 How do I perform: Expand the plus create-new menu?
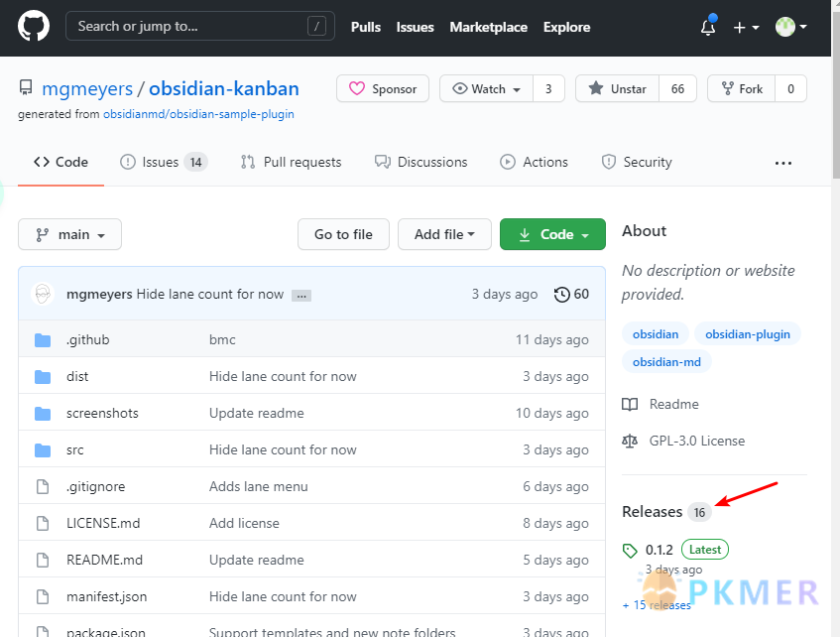tap(746, 27)
